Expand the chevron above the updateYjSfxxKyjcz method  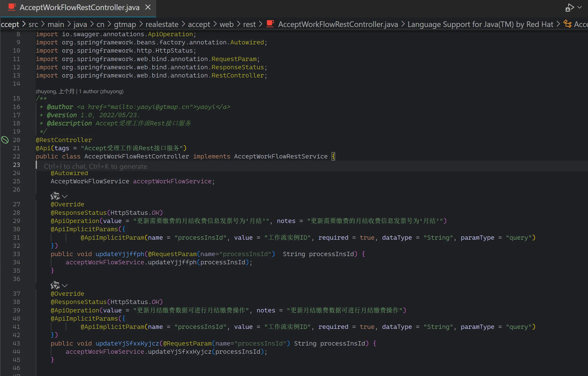(x=65, y=285)
